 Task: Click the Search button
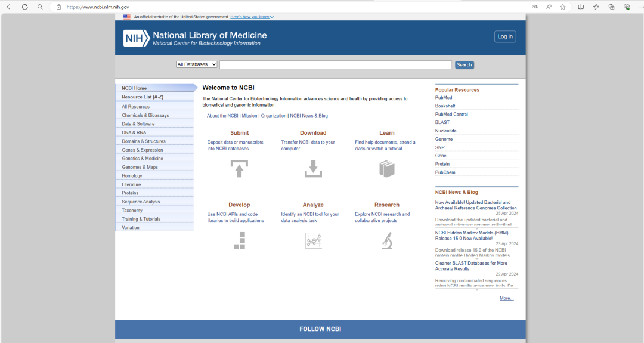pyautogui.click(x=464, y=65)
